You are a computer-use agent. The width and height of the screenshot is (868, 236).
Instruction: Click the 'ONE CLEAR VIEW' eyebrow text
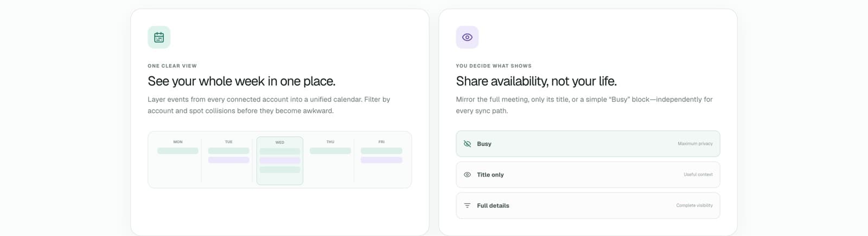pyautogui.click(x=172, y=66)
